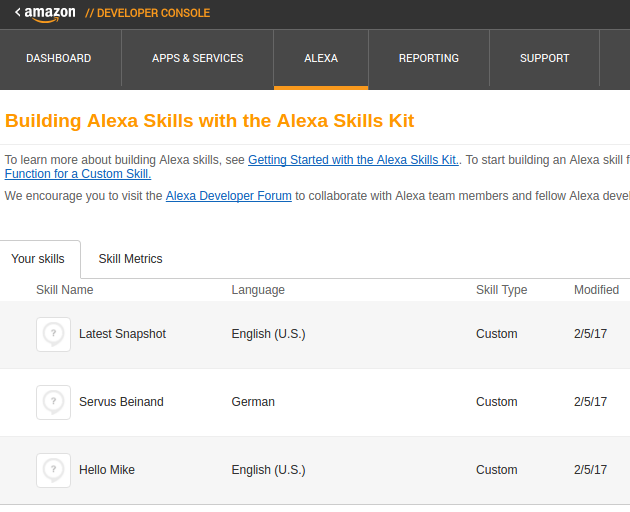This screenshot has width=630, height=512.
Task: Click Custom type in Servus Beinand row
Action: coord(497,402)
